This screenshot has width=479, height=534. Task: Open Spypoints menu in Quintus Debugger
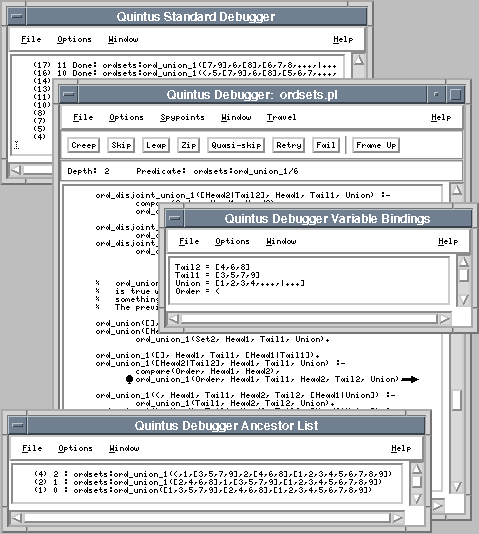pos(182,117)
